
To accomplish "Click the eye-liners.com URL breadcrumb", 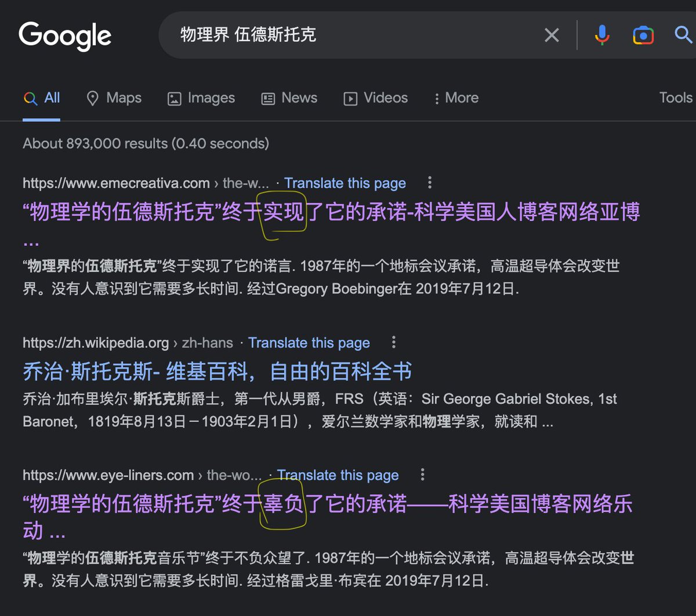I will [142, 475].
